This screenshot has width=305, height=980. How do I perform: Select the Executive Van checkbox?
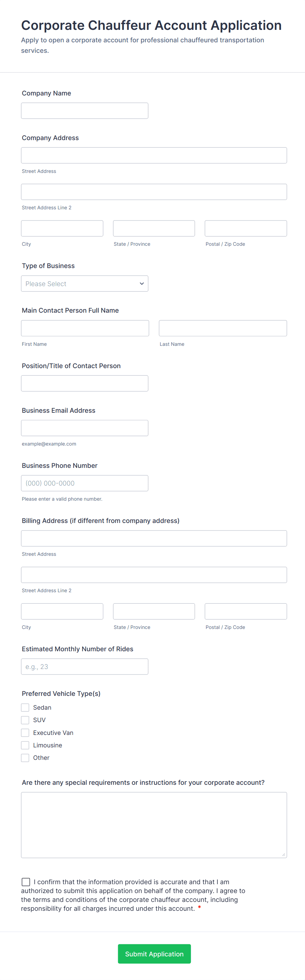pos(25,732)
